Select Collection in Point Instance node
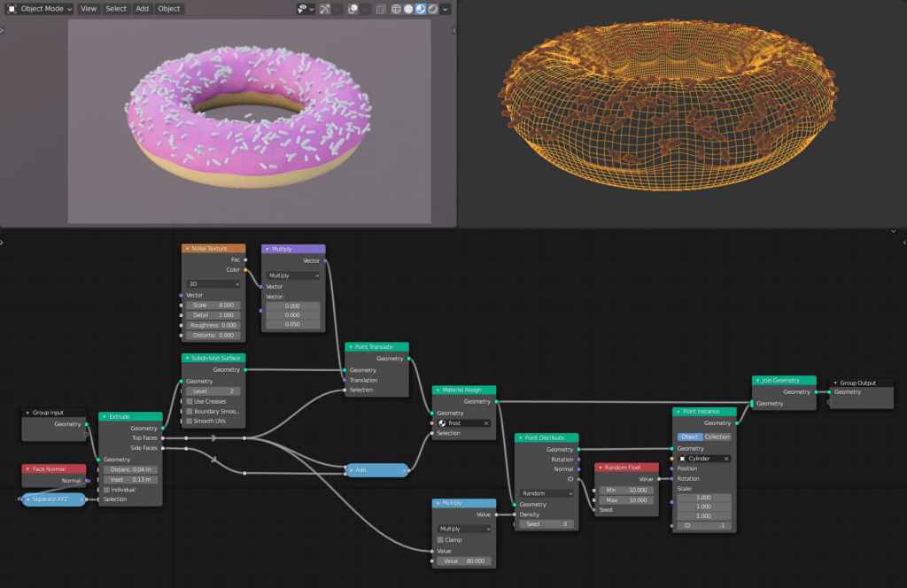907x588 pixels. pos(717,437)
